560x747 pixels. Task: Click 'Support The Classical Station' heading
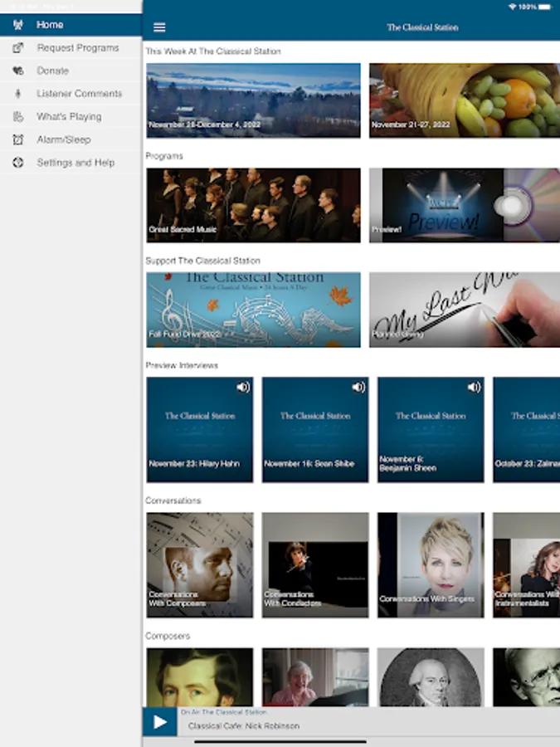(203, 261)
